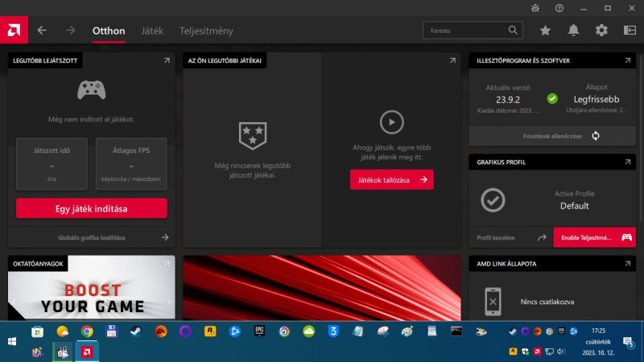Open notifications bell
644x362 pixels.
(x=573, y=30)
